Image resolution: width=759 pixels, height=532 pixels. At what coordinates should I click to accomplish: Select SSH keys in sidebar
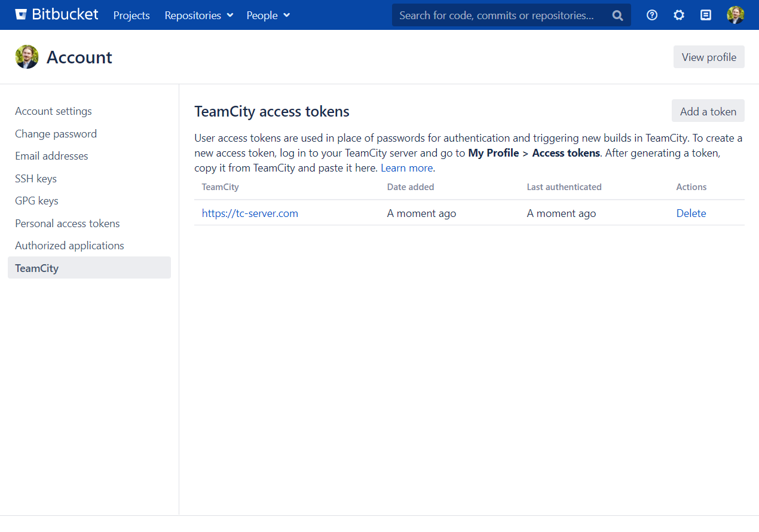point(36,178)
